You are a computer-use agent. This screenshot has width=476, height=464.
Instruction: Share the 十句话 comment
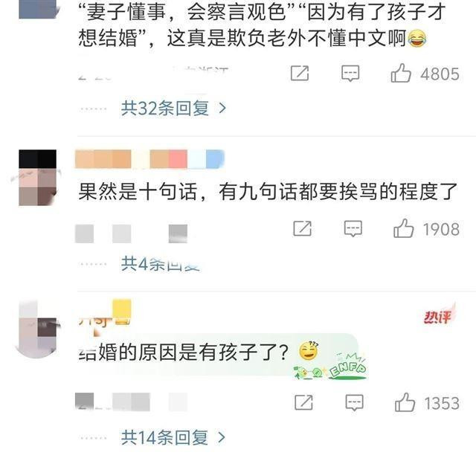[x=303, y=228]
